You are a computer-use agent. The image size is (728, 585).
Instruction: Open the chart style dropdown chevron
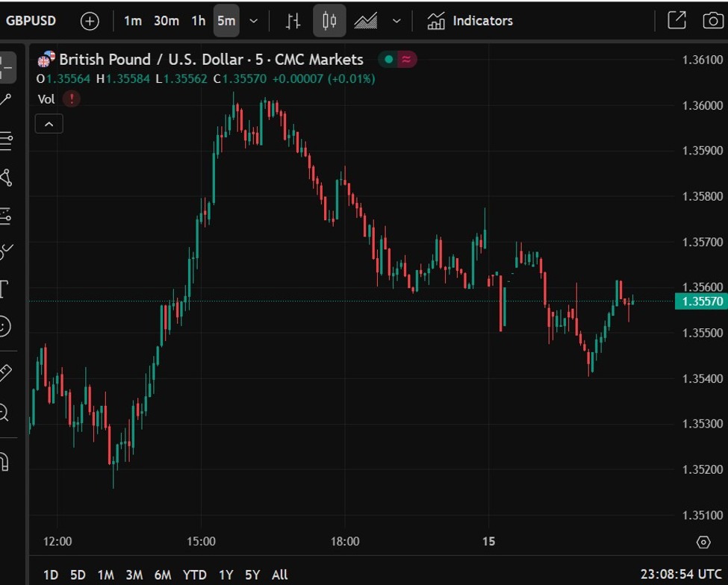tap(396, 21)
